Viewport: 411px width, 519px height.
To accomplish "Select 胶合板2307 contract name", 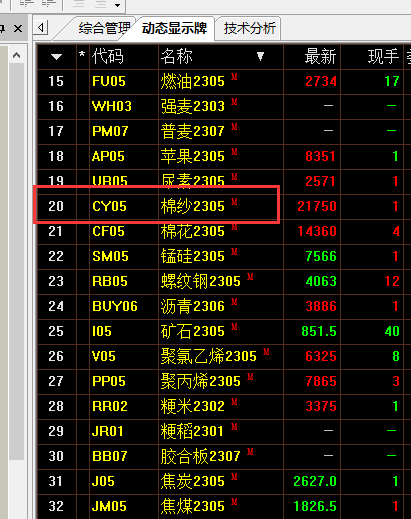I will pos(201,456).
